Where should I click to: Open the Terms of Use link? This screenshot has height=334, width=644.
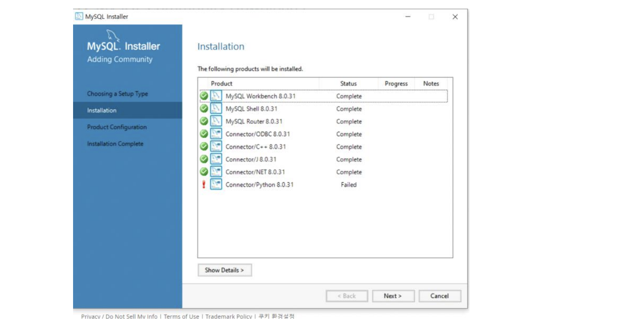pyautogui.click(x=181, y=316)
